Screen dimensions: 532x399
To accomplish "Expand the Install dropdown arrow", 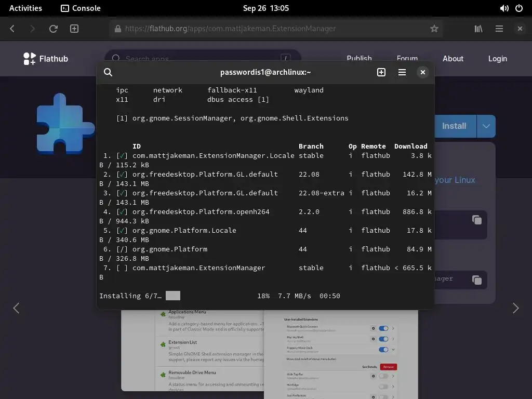I will click(x=486, y=126).
